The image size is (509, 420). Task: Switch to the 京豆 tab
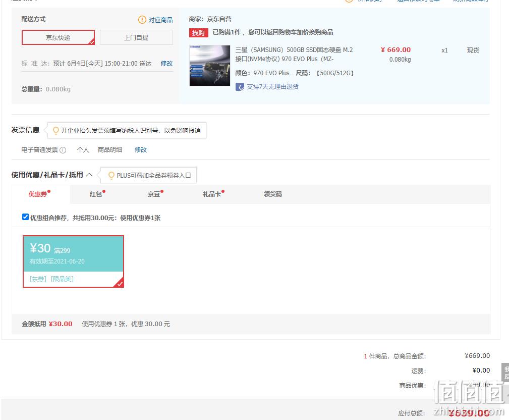(153, 194)
